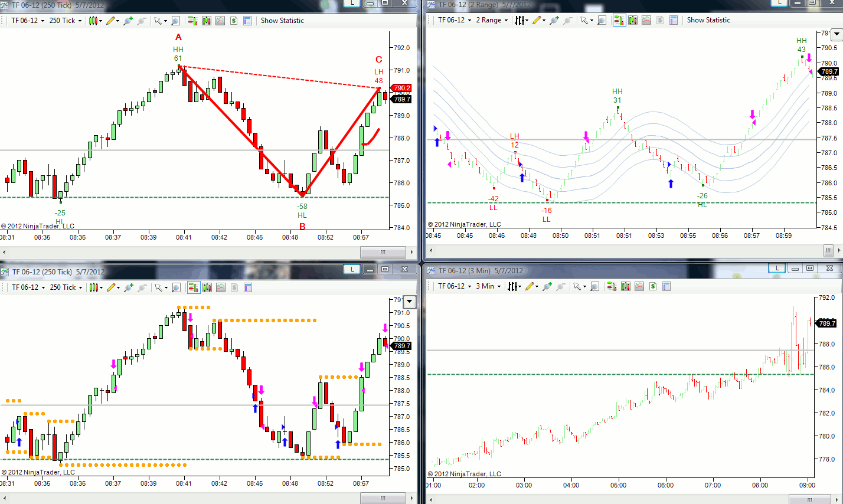Toggle the Data Box magnifier in upper 250 Tick chart
Viewport: 843px width, 504px height.
[x=175, y=21]
